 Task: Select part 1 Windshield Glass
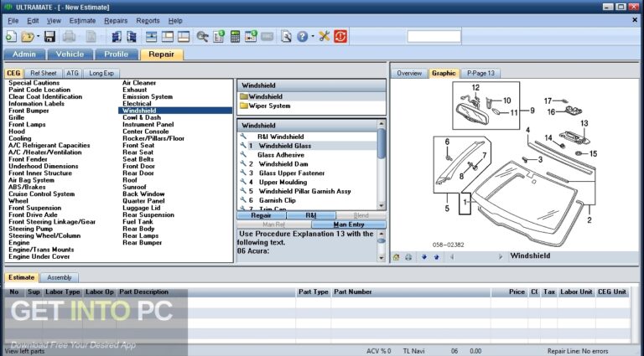pyautogui.click(x=307, y=146)
